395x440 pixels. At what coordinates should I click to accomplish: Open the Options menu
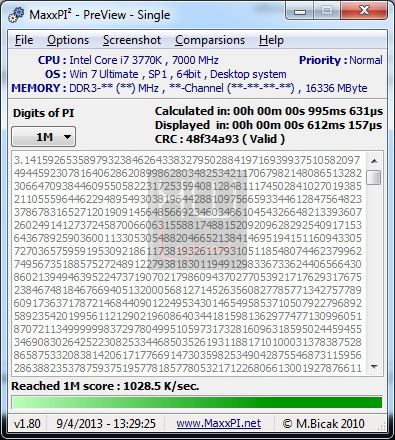point(68,40)
